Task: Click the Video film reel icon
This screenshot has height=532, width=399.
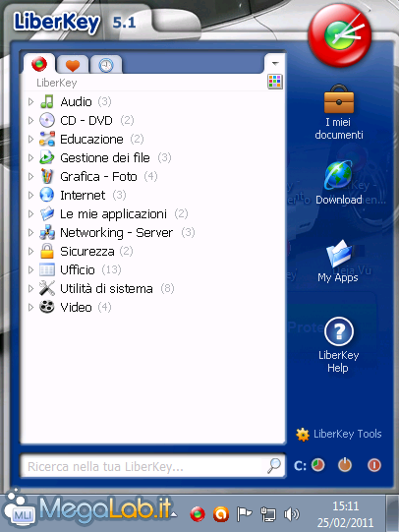Action: pos(47,307)
